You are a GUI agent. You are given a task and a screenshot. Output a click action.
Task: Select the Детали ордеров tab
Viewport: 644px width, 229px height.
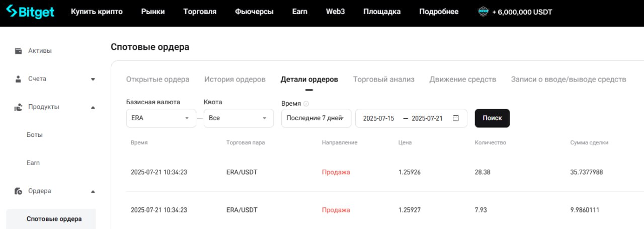(x=309, y=80)
